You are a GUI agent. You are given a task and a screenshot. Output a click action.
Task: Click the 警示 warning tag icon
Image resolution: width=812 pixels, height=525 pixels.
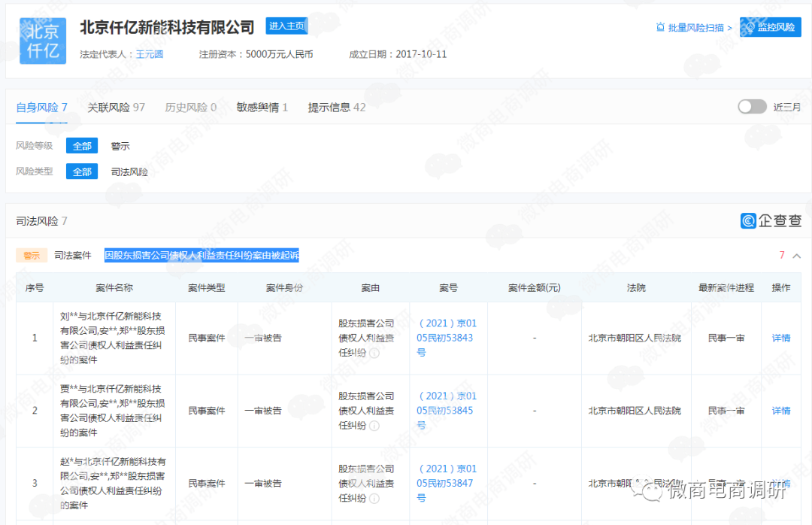tap(32, 255)
